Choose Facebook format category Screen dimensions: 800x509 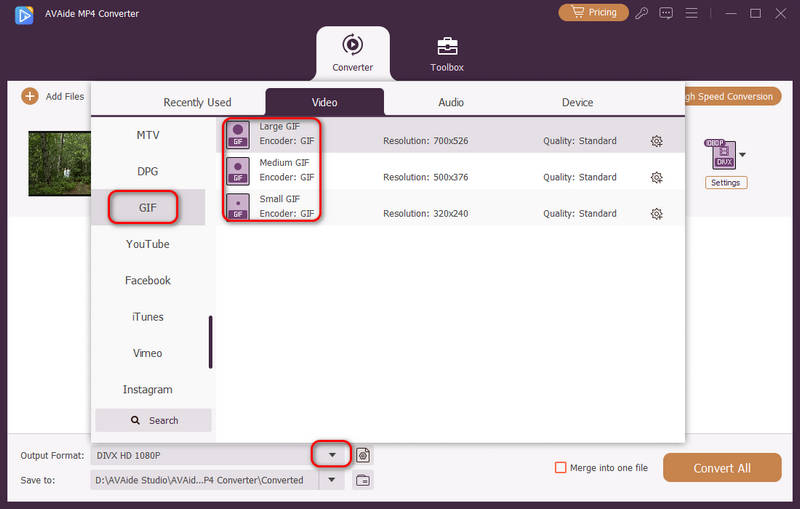pyautogui.click(x=148, y=281)
